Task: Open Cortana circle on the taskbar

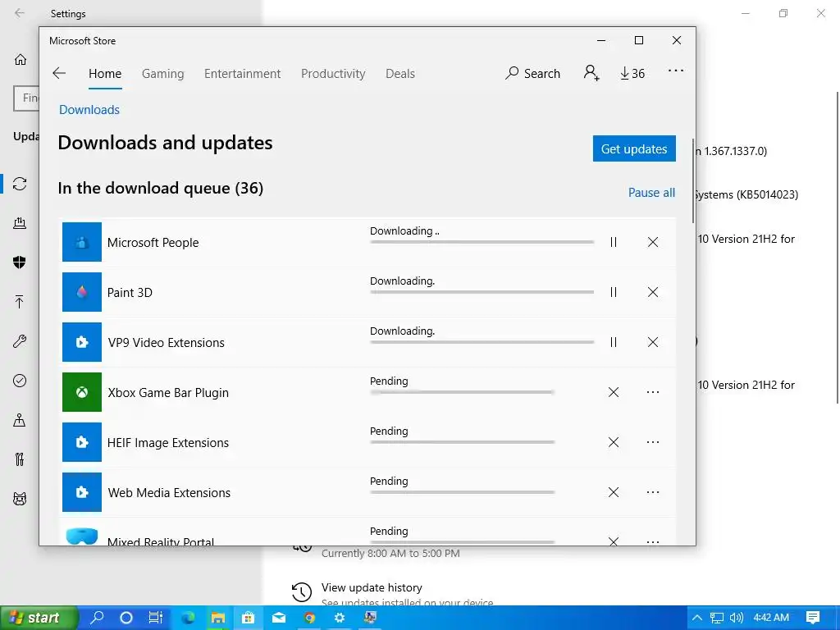Action: click(126, 618)
